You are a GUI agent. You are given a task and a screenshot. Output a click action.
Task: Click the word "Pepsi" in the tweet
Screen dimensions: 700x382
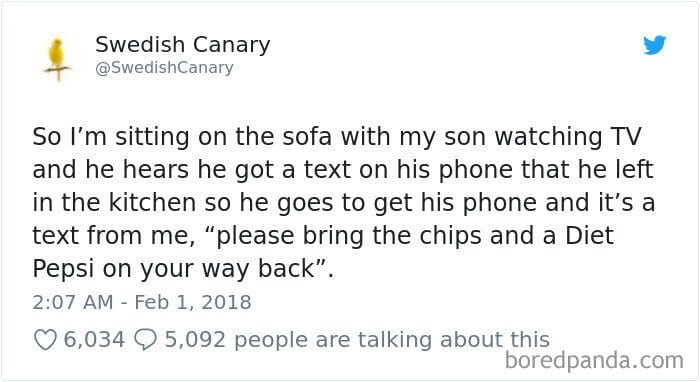63,270
